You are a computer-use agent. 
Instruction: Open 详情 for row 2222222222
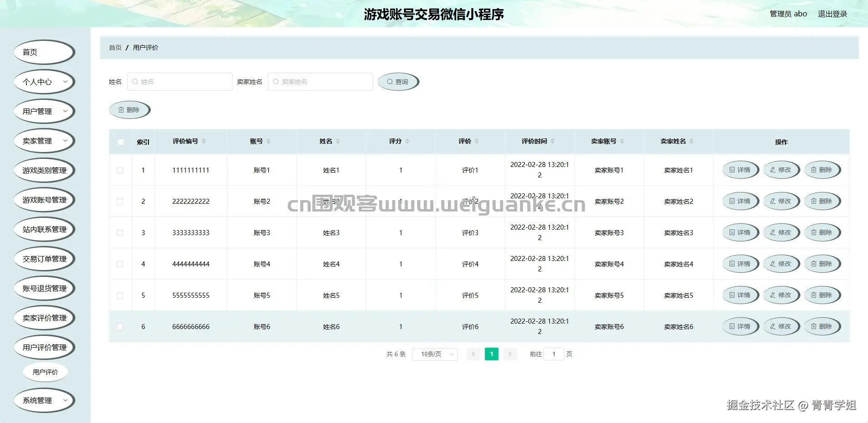(x=740, y=201)
